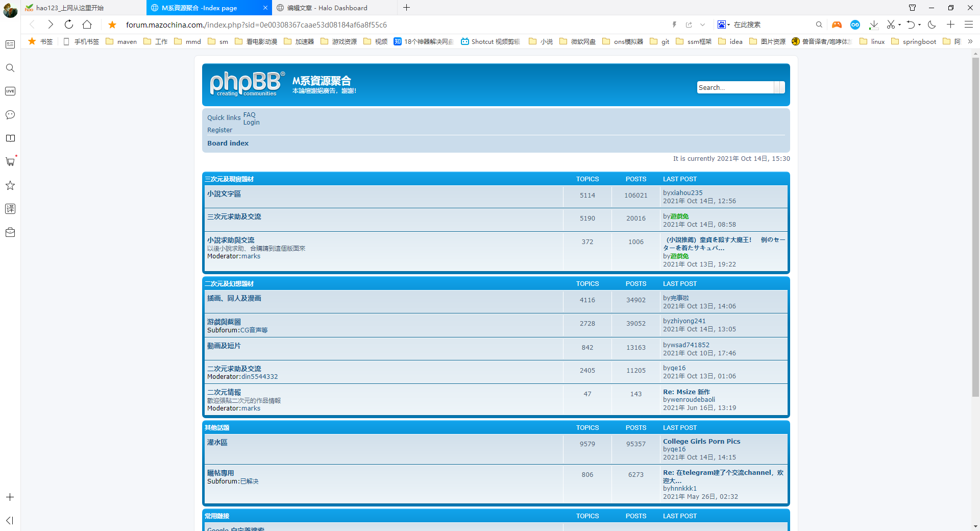
Task: Click the vertical page scrollbar
Action: (975, 227)
